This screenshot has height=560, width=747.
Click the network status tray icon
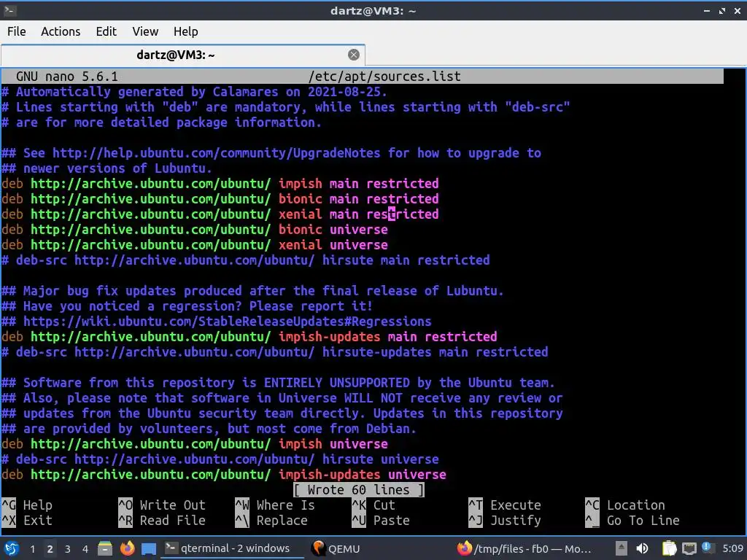click(x=689, y=548)
